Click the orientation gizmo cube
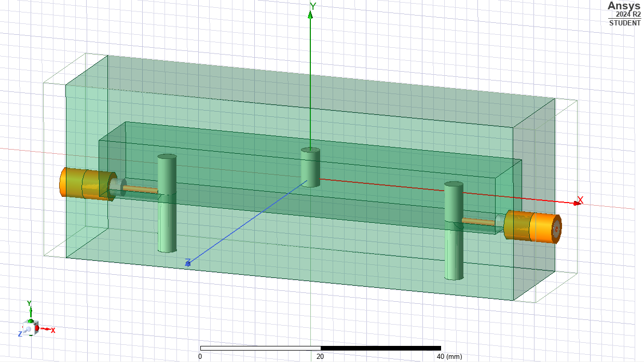Image resolution: width=644 pixels, height=362 pixels. coord(30,328)
